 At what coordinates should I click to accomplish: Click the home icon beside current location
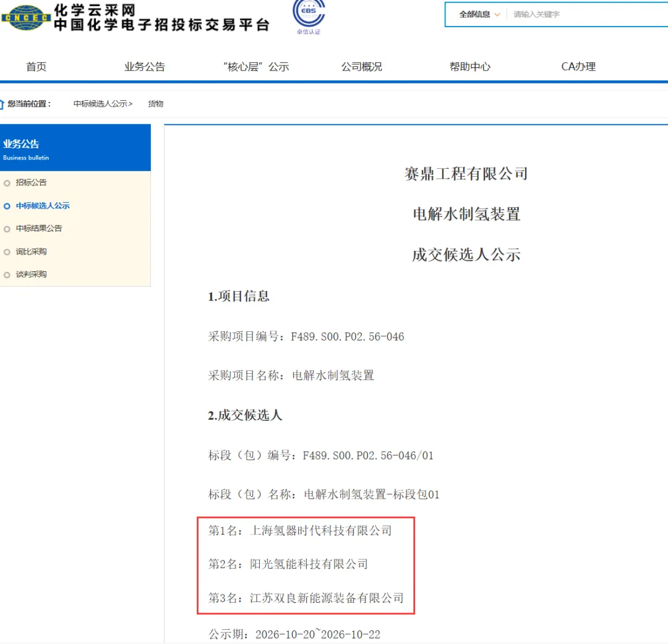(2, 104)
